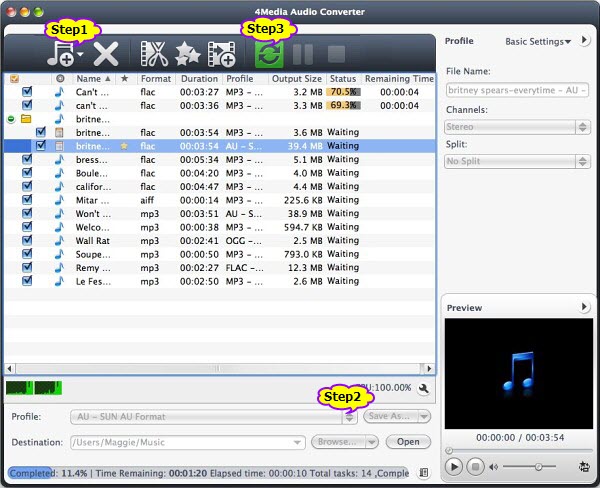Uncheck the Can't file at 70.5%
The height and width of the screenshot is (488, 600).
click(27, 91)
